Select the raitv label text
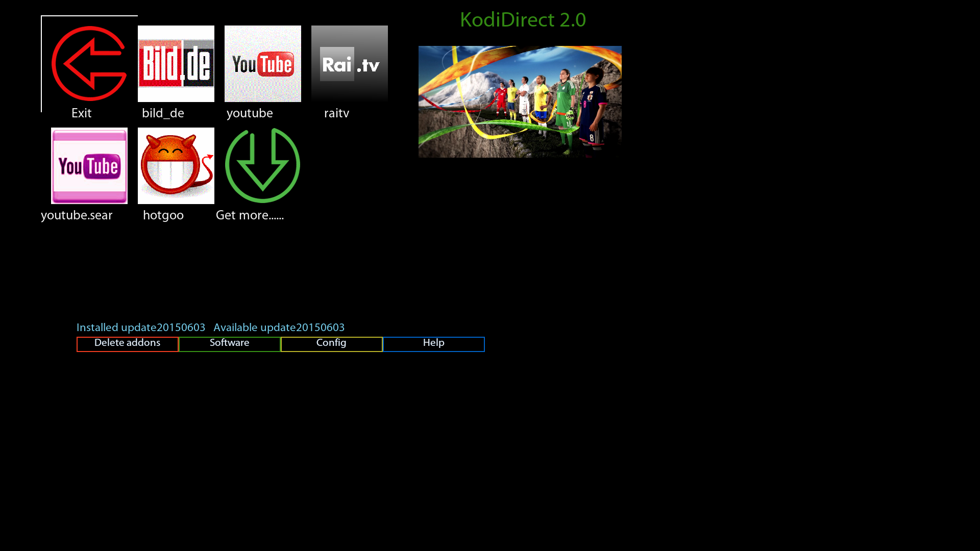This screenshot has width=980, height=551. [x=336, y=114]
